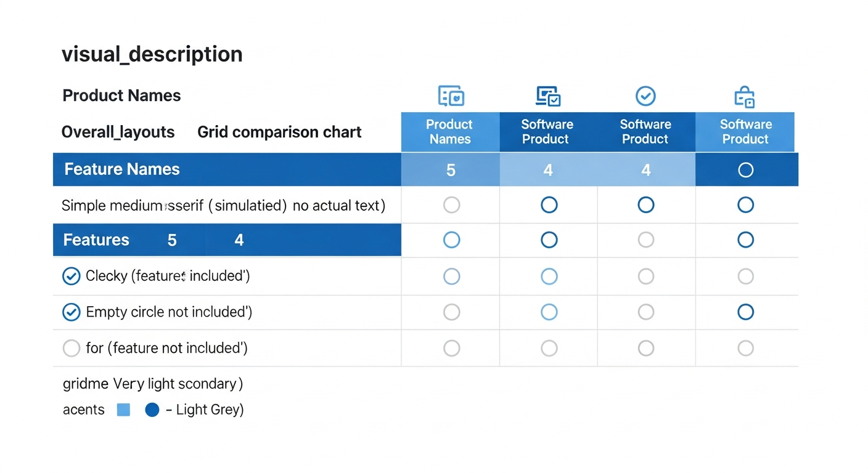Click the 'Grid comparison chart' label
868x473 pixels.
coord(279,132)
